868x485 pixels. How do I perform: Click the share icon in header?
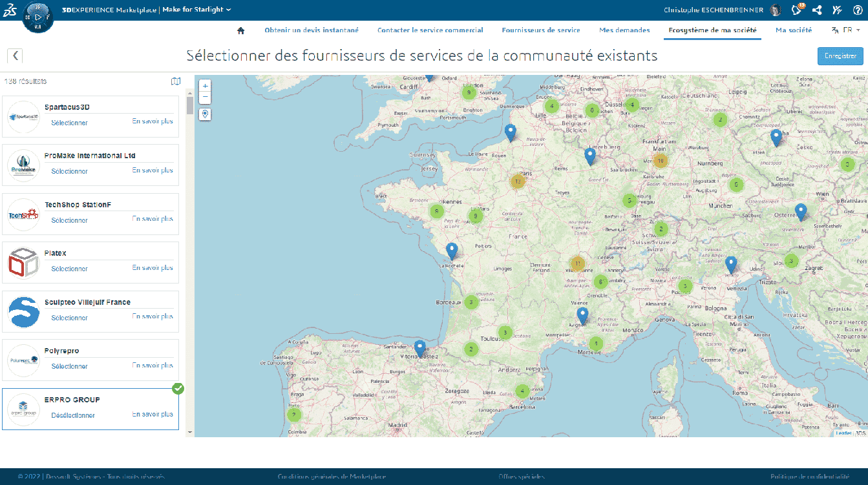[x=817, y=10]
